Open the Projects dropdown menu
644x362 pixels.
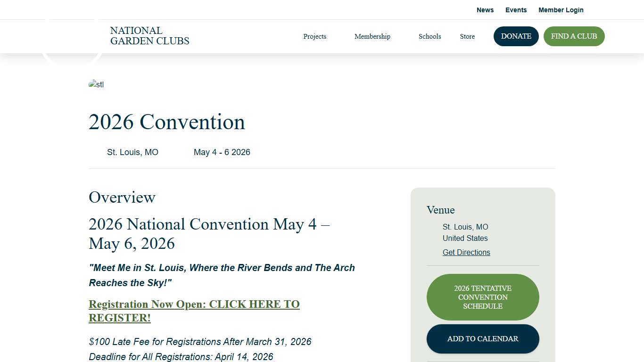point(314,36)
